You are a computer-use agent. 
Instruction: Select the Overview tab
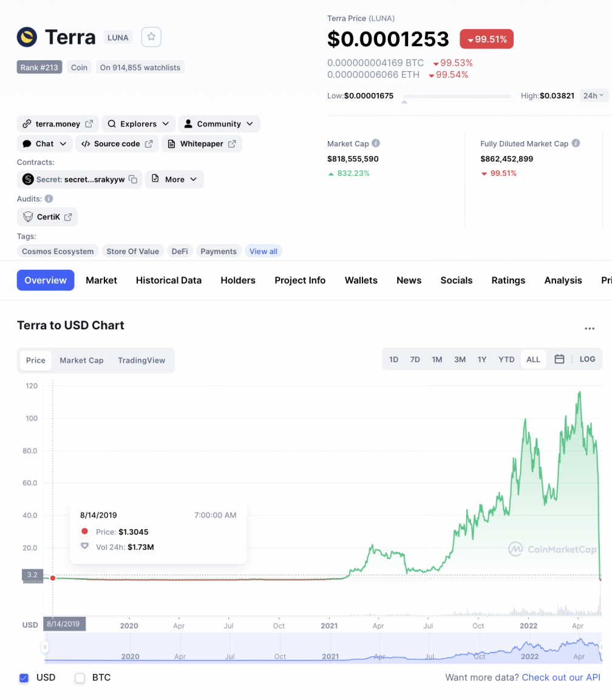[46, 280]
